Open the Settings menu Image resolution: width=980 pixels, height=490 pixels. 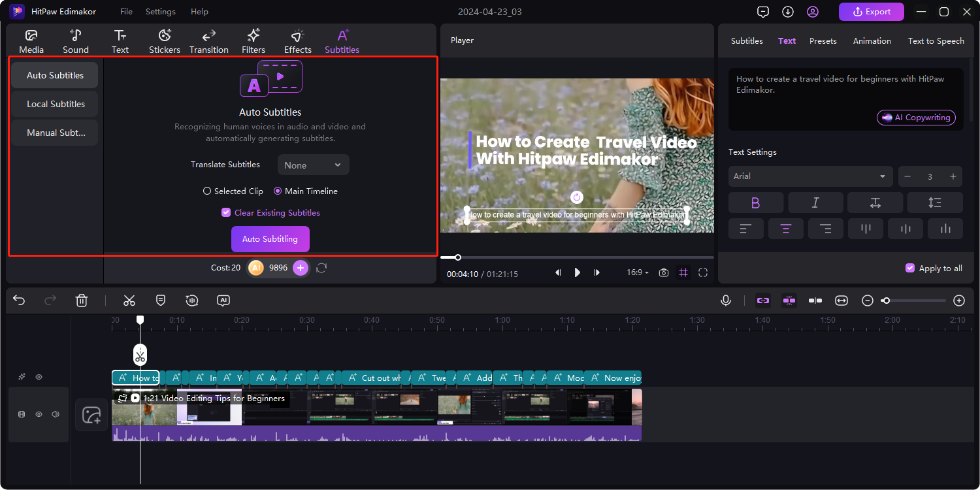[161, 12]
